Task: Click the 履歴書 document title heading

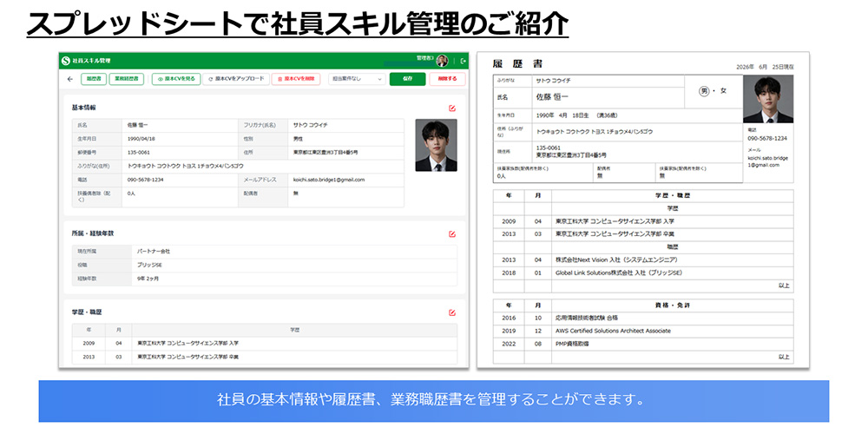Action: 517,64
